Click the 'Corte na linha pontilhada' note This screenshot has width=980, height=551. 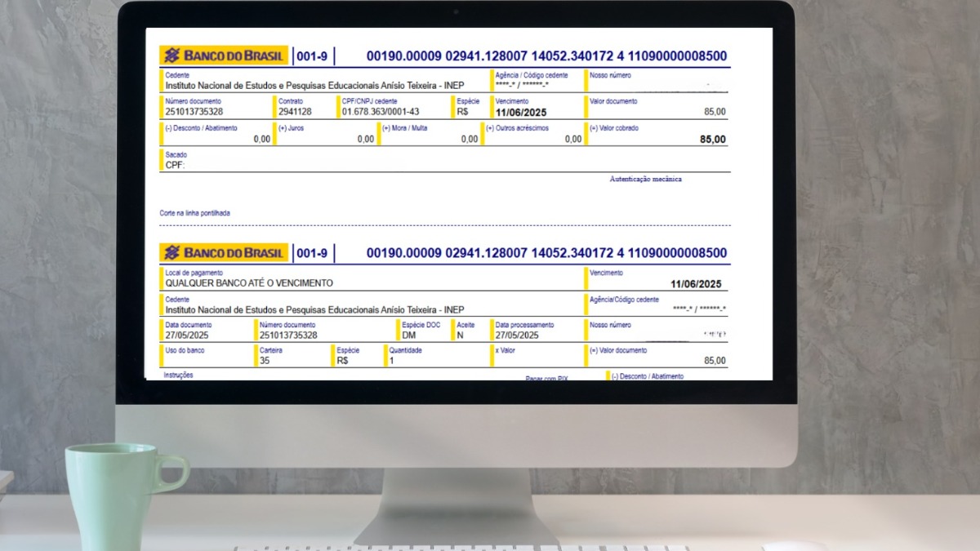[195, 213]
